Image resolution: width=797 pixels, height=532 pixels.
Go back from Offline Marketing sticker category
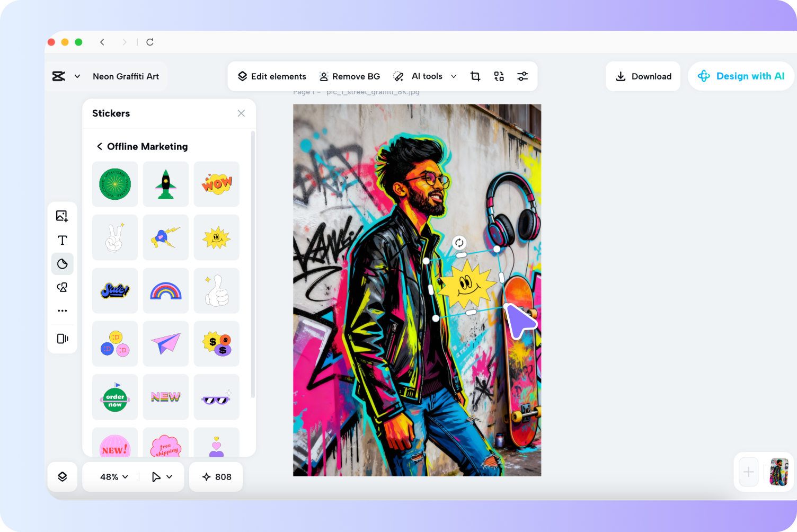click(x=99, y=146)
